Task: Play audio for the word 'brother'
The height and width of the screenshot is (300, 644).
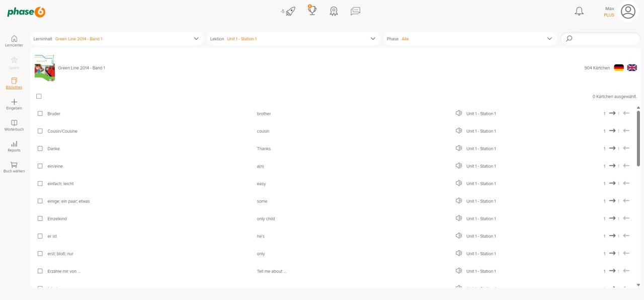Action: (x=458, y=113)
